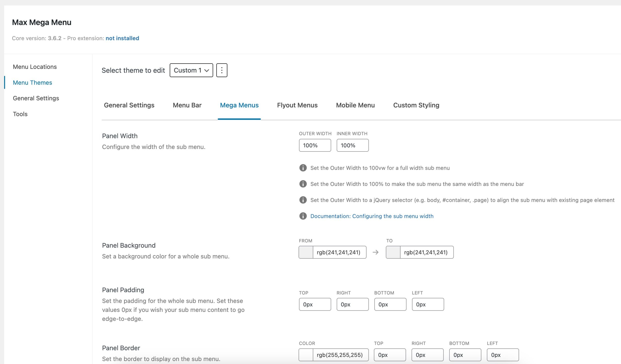Go to the Custom Styling tab
Viewport: 621px width, 364px height.
click(416, 105)
